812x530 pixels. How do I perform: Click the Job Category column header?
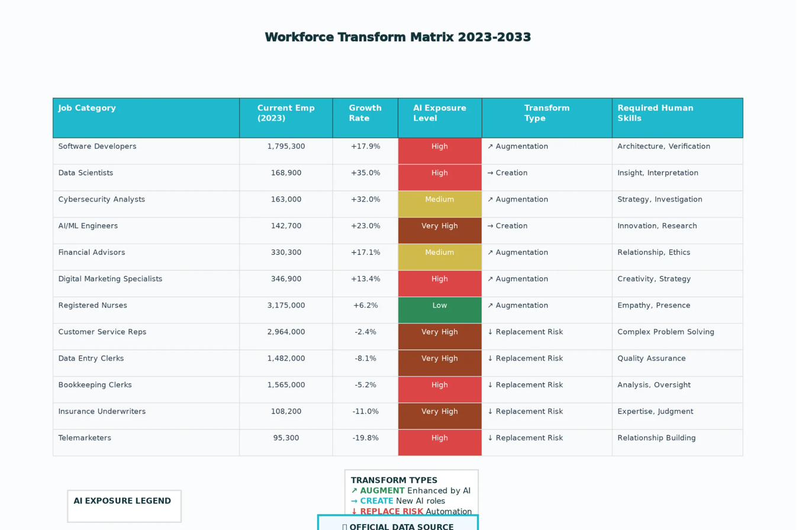click(x=86, y=108)
